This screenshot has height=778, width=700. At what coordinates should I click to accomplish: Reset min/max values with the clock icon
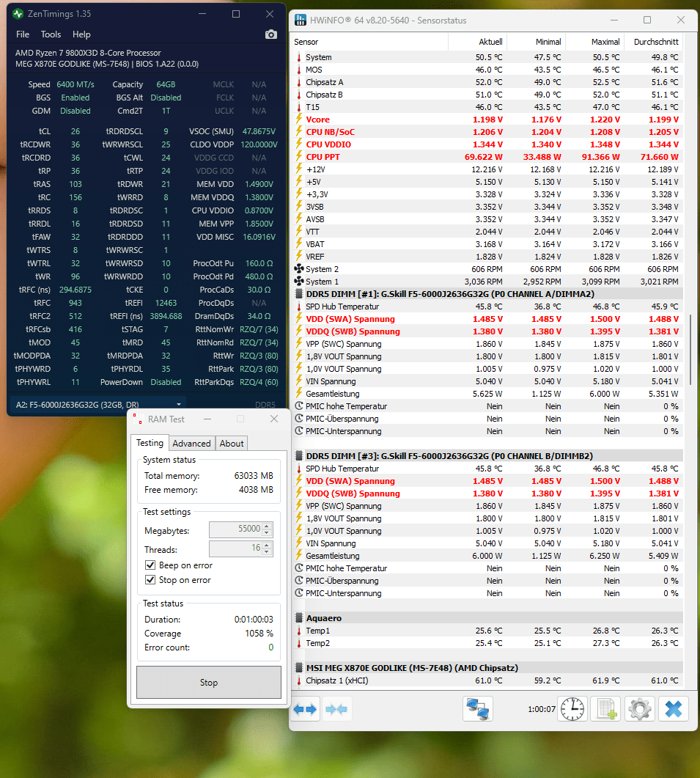click(x=572, y=708)
